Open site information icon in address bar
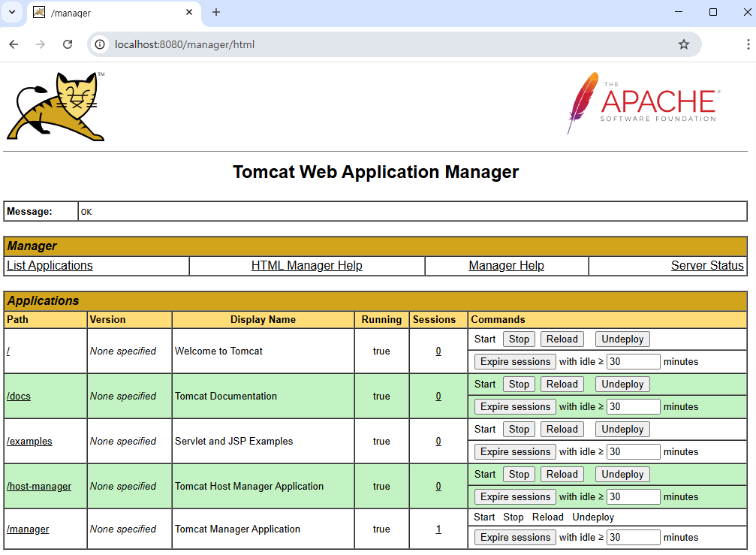The height and width of the screenshot is (555, 756). (100, 44)
